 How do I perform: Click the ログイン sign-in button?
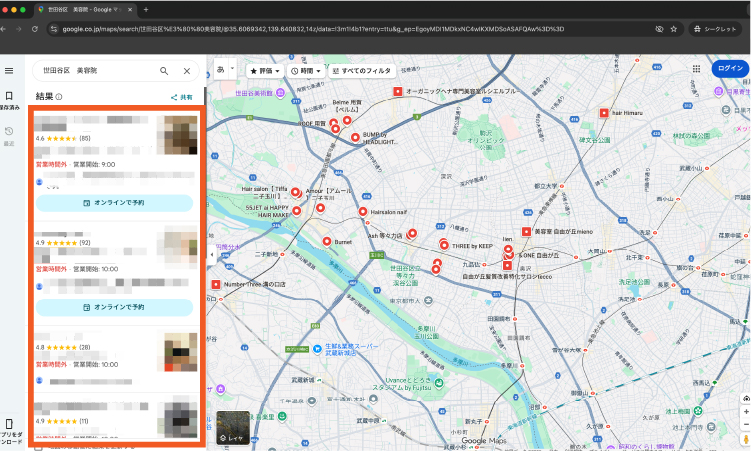click(x=730, y=69)
